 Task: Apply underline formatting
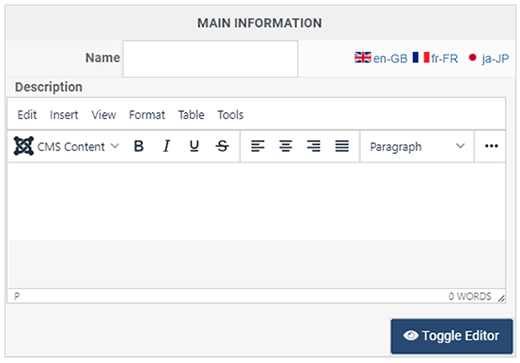click(194, 146)
